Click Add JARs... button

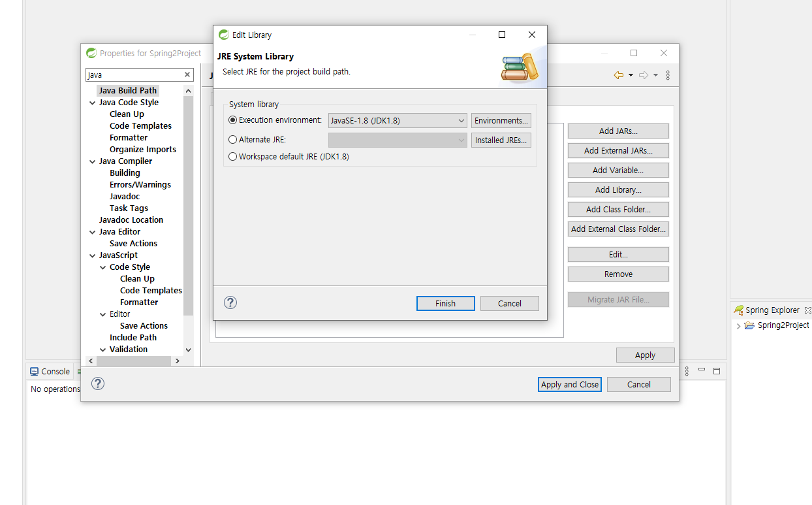tap(618, 131)
